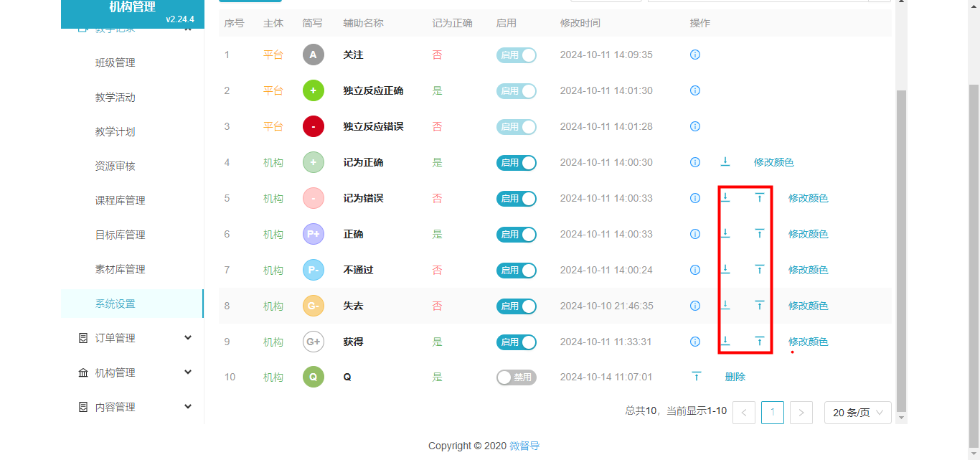Open info icon for 关注 row
Screen dimensions: 980x460
(x=694, y=55)
